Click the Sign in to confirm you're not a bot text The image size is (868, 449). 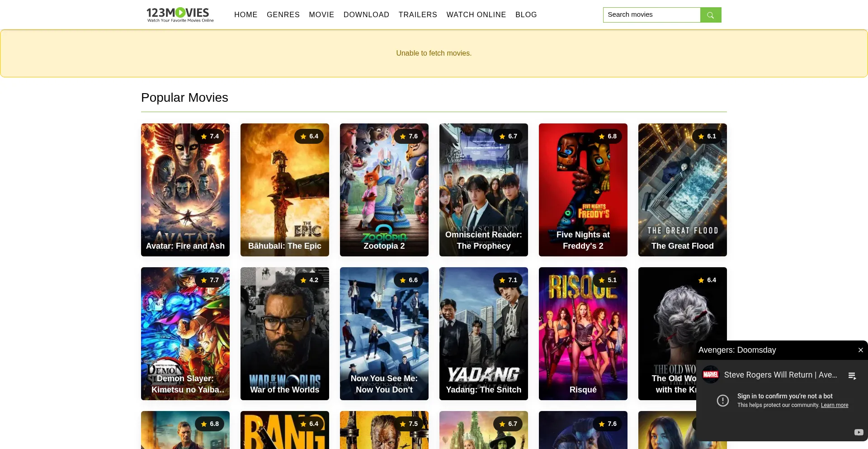[x=785, y=396]
